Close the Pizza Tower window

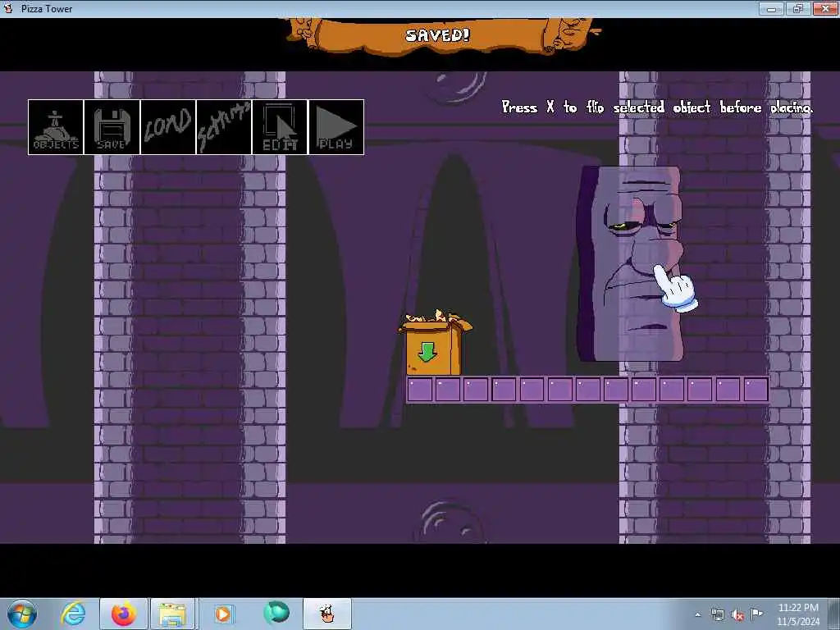824,8
